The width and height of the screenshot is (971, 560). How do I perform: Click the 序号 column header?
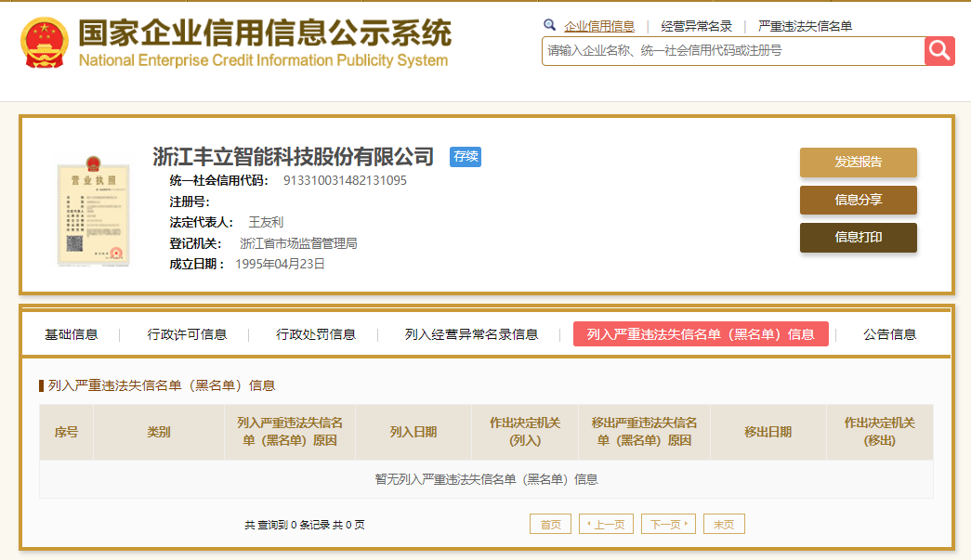(66, 432)
